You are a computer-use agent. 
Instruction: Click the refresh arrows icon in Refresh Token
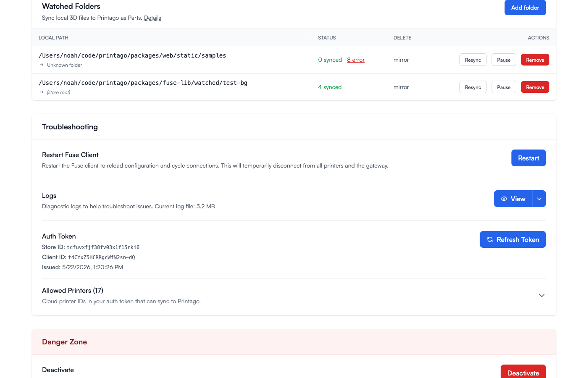(x=490, y=239)
